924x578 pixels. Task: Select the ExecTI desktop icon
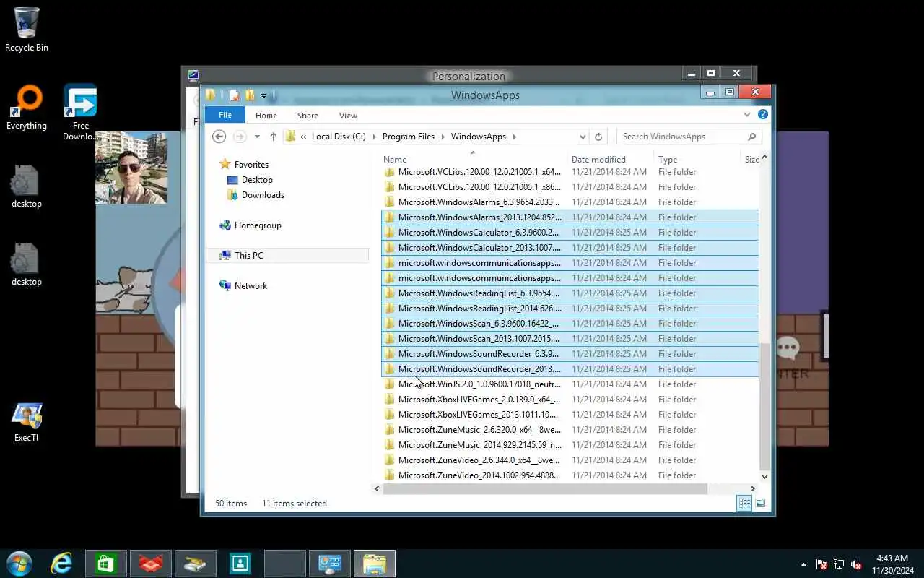pos(27,422)
